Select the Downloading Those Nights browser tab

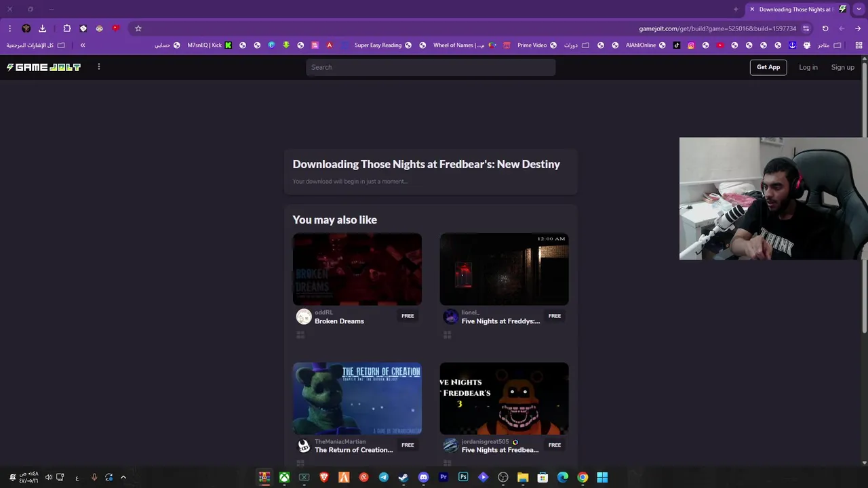point(797,9)
